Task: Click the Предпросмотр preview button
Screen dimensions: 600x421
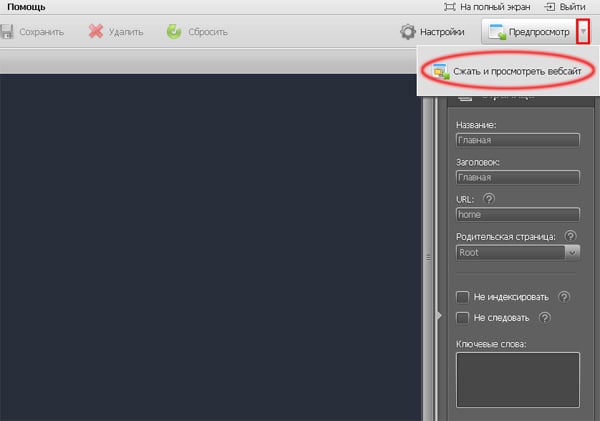Action: (528, 32)
